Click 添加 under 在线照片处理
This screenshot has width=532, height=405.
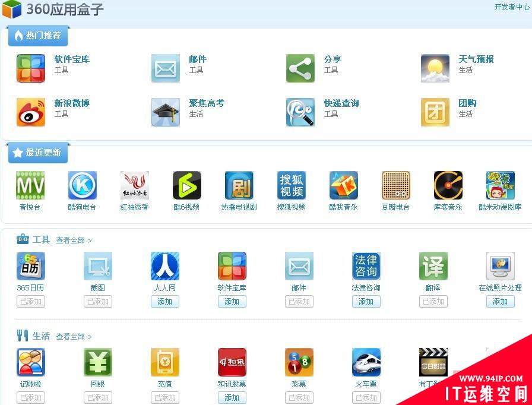pos(501,302)
